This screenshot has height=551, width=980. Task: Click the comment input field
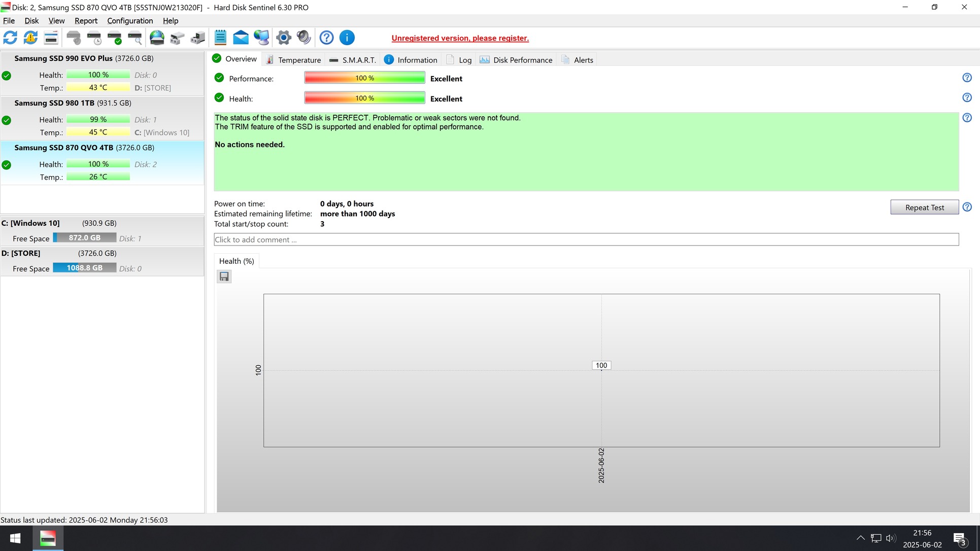[x=586, y=239]
